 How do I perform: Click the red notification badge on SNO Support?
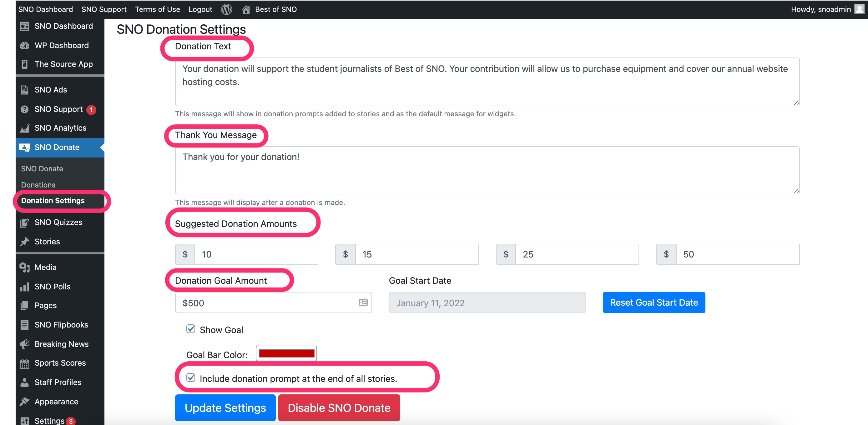[x=91, y=109]
